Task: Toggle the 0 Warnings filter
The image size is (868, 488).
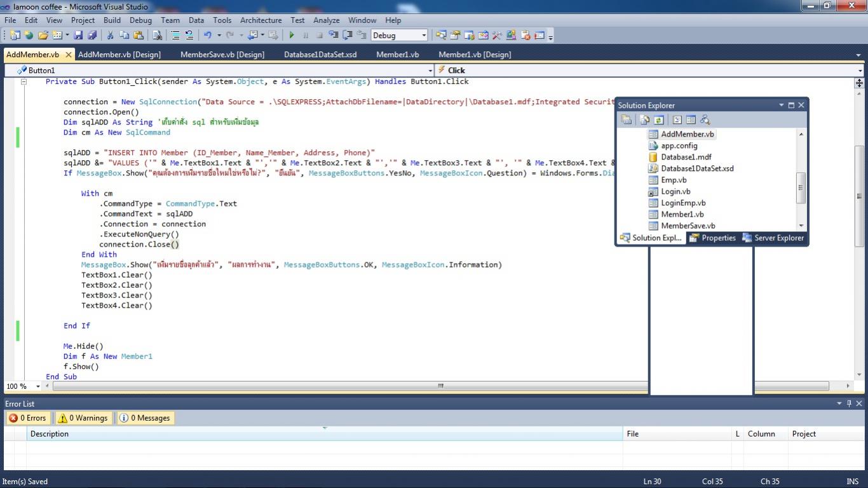Action: coord(83,418)
